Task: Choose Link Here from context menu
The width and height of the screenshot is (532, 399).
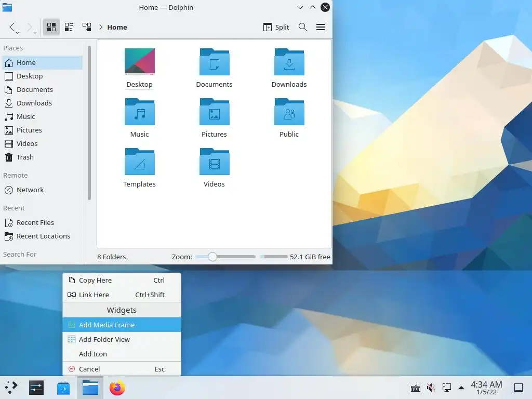Action: (122, 295)
